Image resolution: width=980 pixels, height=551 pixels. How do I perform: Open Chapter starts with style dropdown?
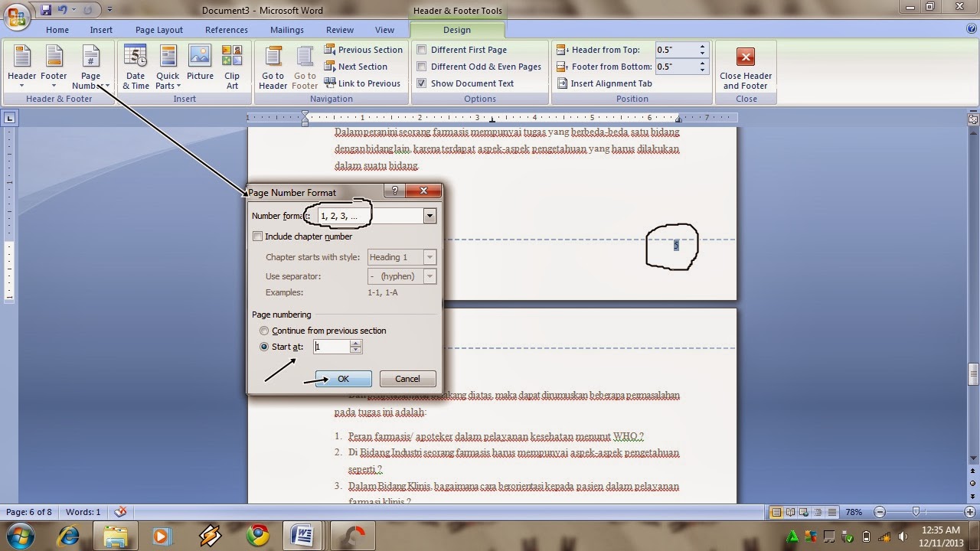pos(430,257)
